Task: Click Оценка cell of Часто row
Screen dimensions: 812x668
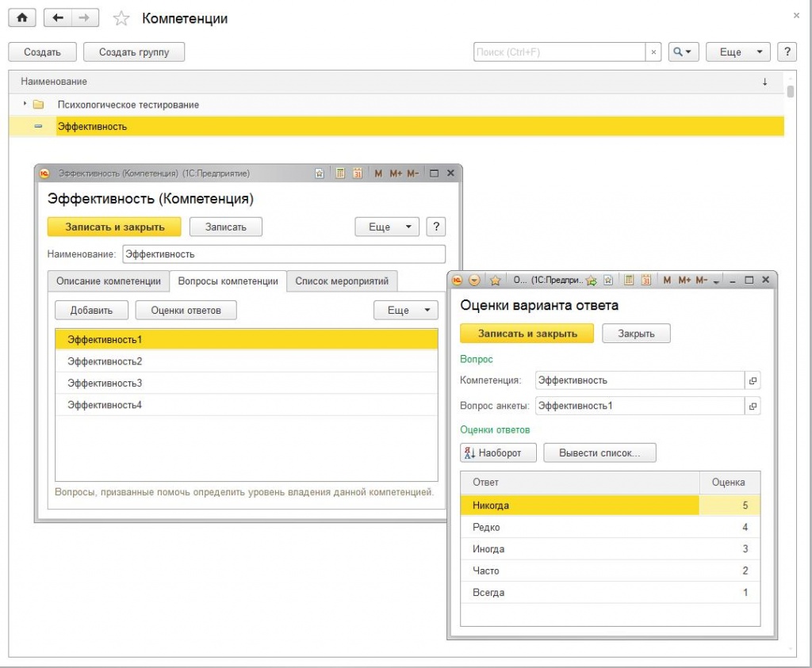Action: (730, 571)
